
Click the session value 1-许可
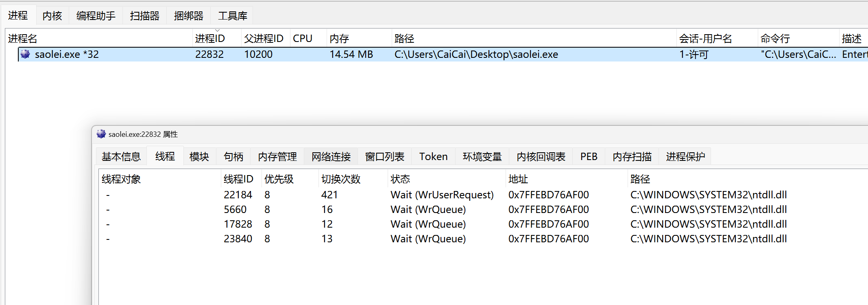[x=694, y=54]
